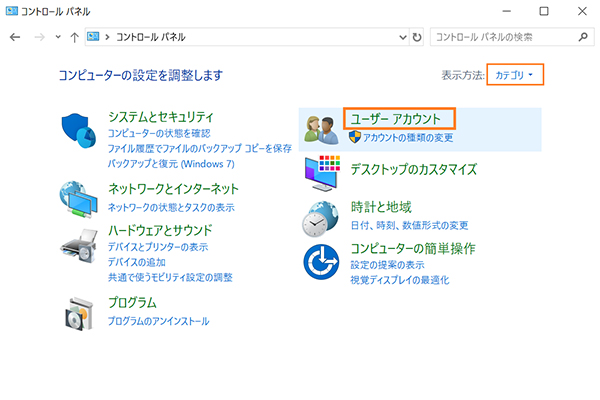
Task: Click 設定の提案の表示 link
Action: [387, 265]
